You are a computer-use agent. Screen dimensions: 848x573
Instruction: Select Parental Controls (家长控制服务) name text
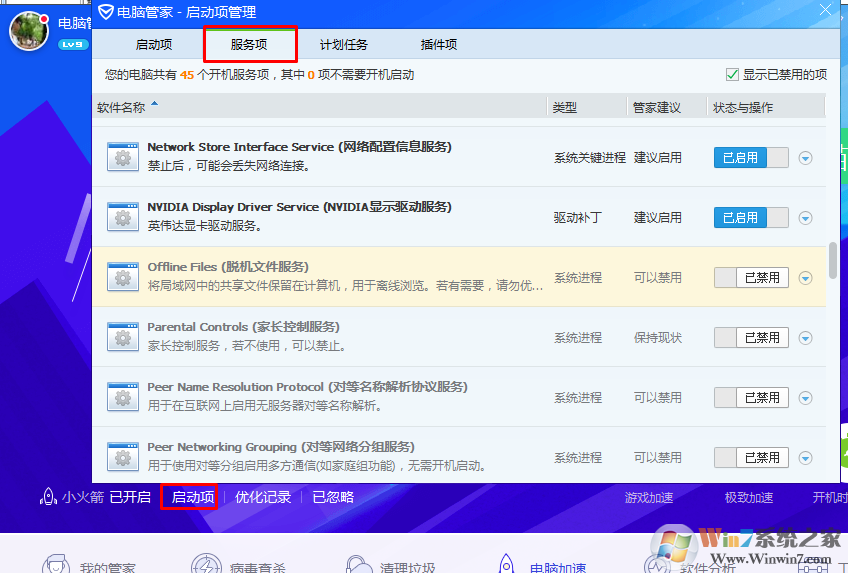pos(243,327)
